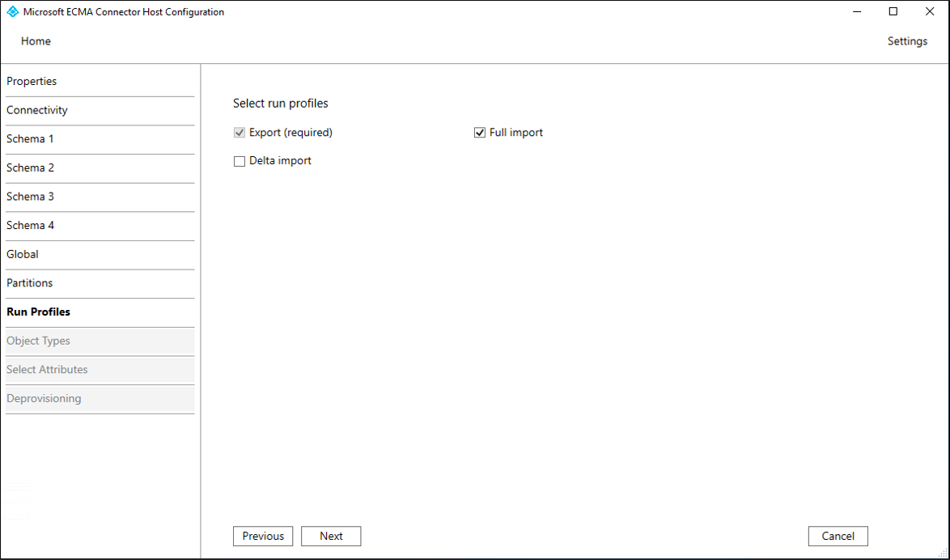Enable the Delta import run profile

tap(239, 161)
